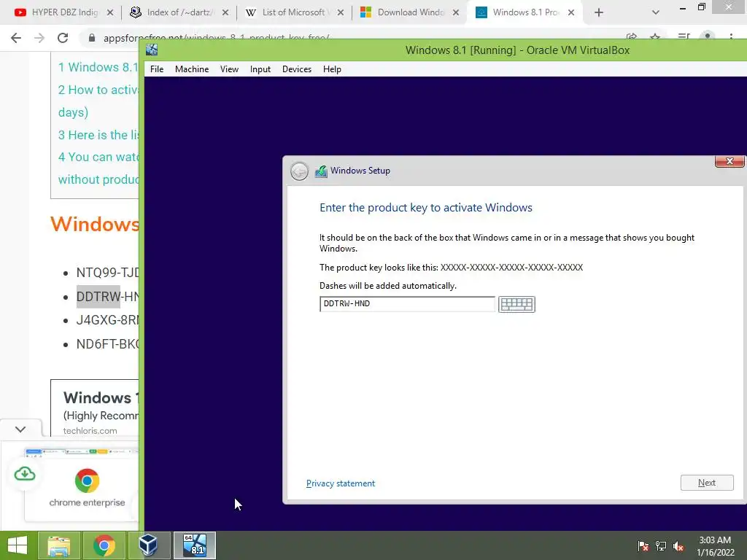This screenshot has width=747, height=560.
Task: Close the List of Microsoft tab
Action: click(341, 12)
